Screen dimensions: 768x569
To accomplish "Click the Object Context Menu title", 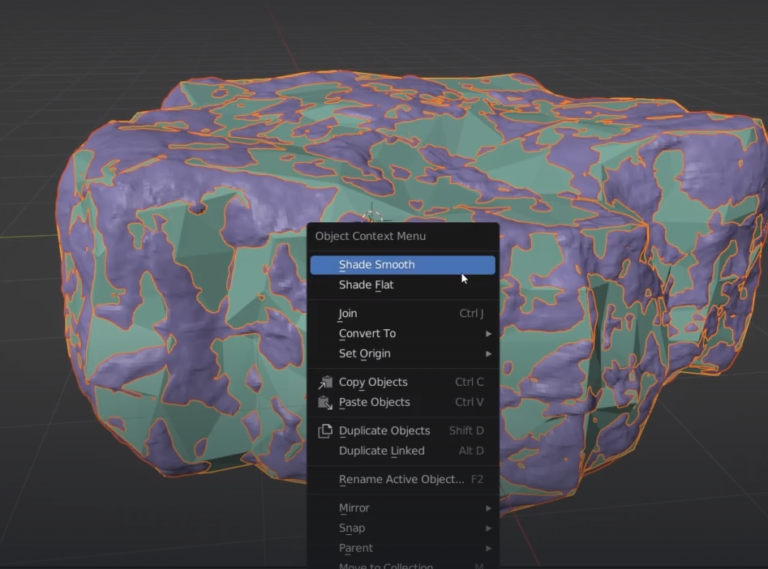I will (370, 236).
